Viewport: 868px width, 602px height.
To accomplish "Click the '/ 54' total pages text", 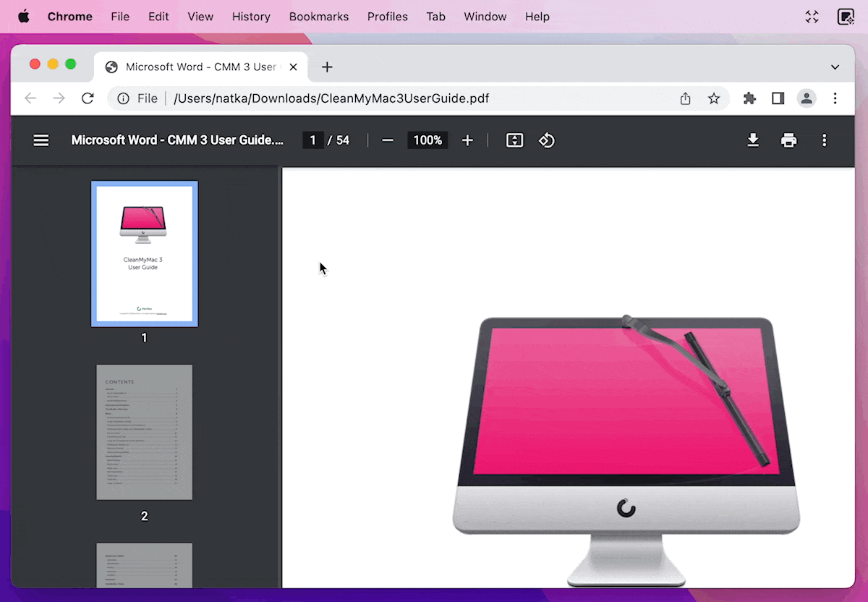I will click(339, 140).
